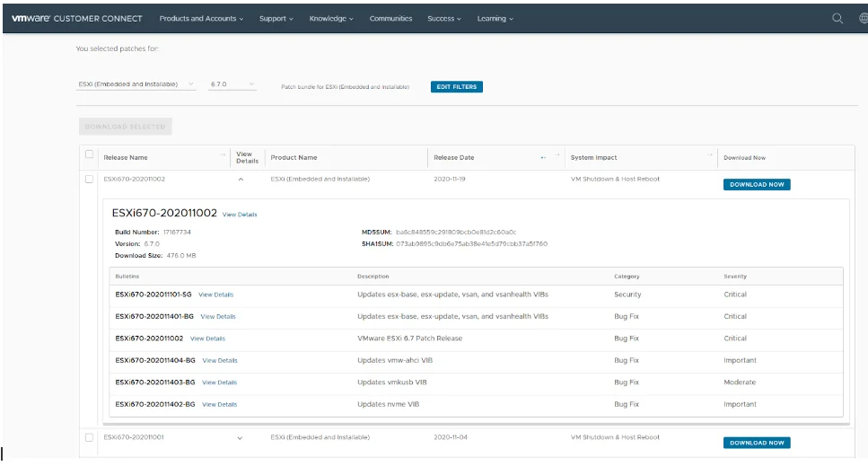
Task: Sort by Release Date column icon
Action: 543,158
